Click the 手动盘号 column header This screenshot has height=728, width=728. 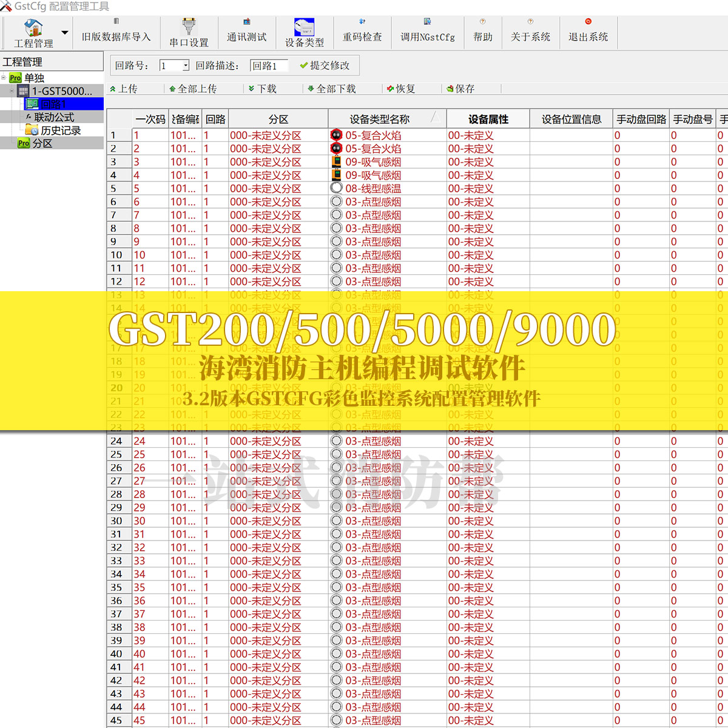[x=693, y=119]
